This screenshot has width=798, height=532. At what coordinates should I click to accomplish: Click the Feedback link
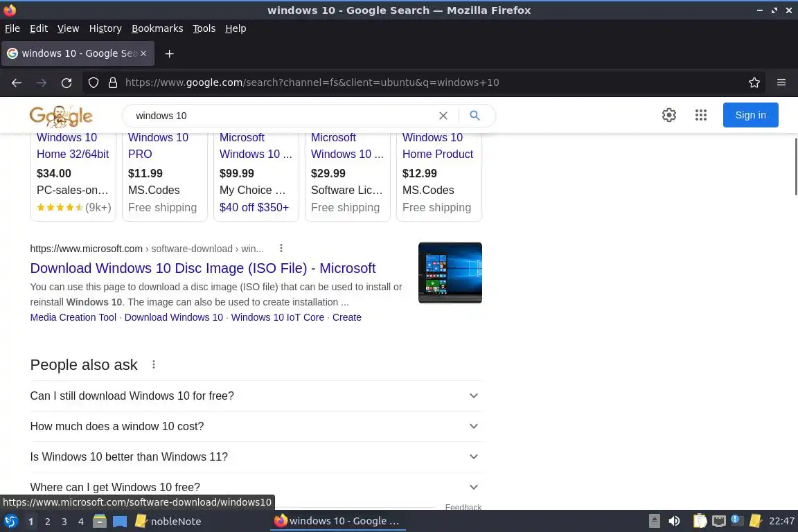click(x=463, y=507)
